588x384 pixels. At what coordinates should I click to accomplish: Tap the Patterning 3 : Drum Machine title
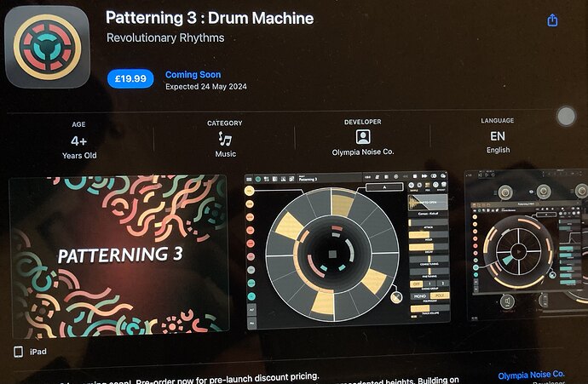[210, 18]
